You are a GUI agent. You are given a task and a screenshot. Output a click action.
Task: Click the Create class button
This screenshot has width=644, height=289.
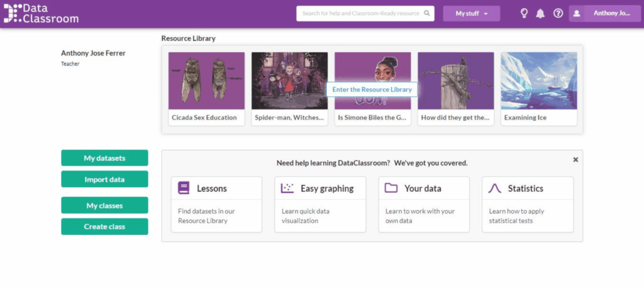point(105,227)
